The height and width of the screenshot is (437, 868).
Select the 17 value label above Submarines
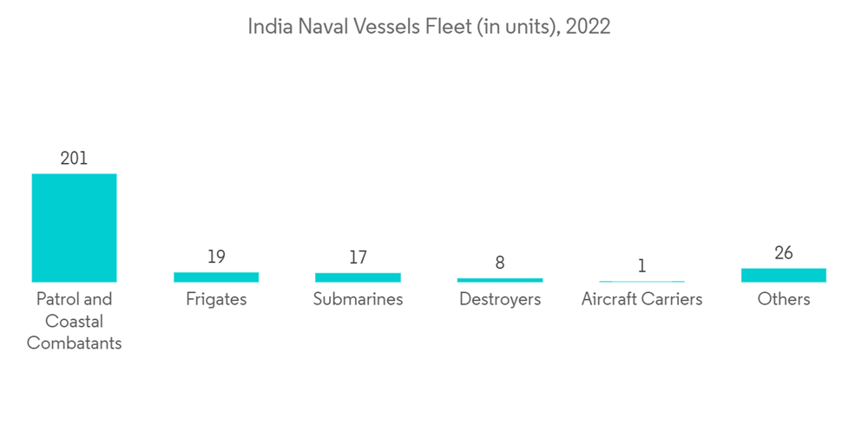(358, 258)
